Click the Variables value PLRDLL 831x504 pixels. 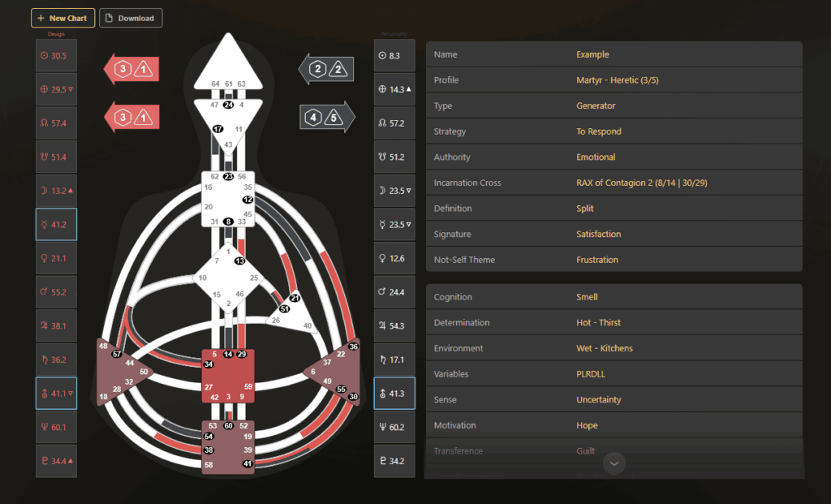591,373
